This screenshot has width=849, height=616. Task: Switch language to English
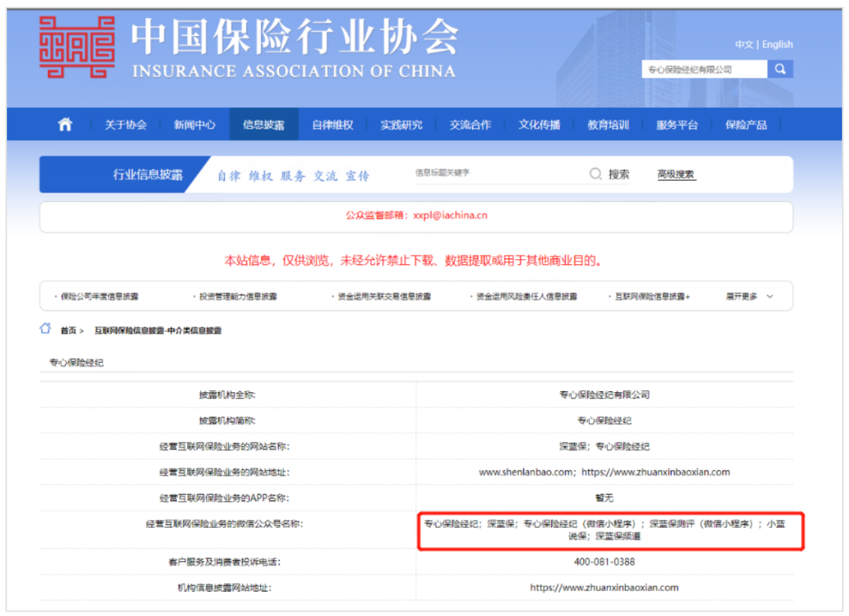tap(777, 44)
